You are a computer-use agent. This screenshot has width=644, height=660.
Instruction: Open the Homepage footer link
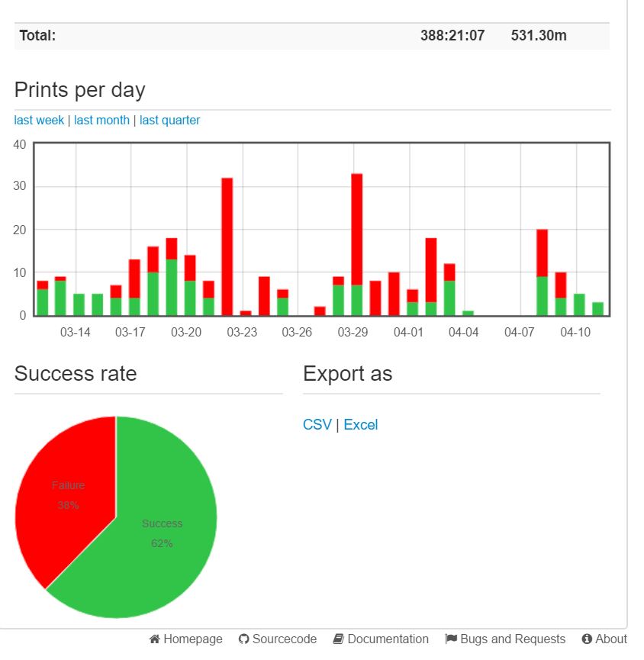coord(185,639)
